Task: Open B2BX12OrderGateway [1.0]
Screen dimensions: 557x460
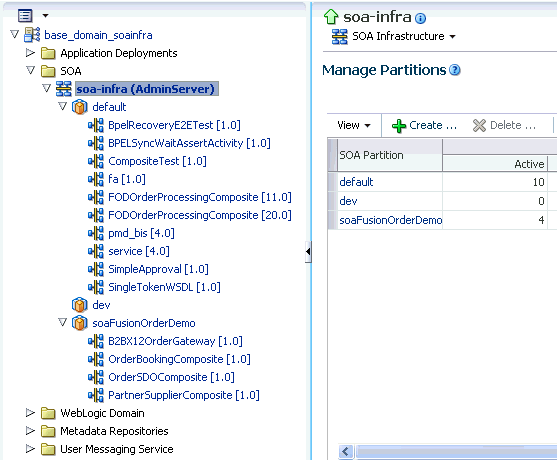Action: click(x=175, y=341)
